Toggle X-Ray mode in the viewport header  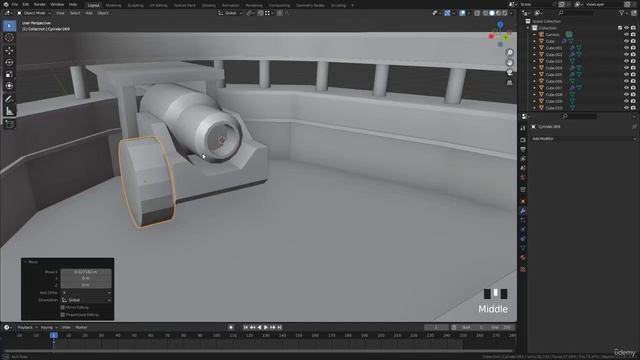477,13
